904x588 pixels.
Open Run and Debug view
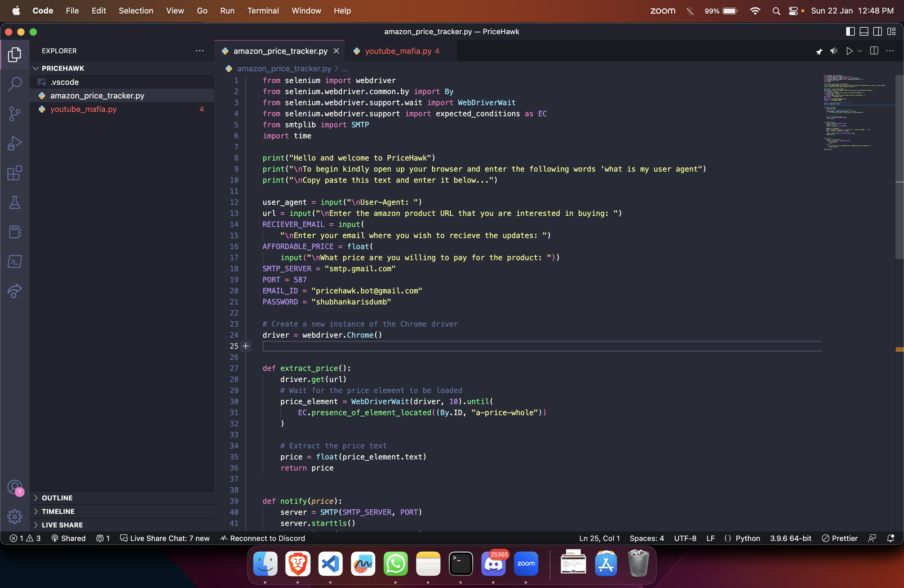point(14,143)
